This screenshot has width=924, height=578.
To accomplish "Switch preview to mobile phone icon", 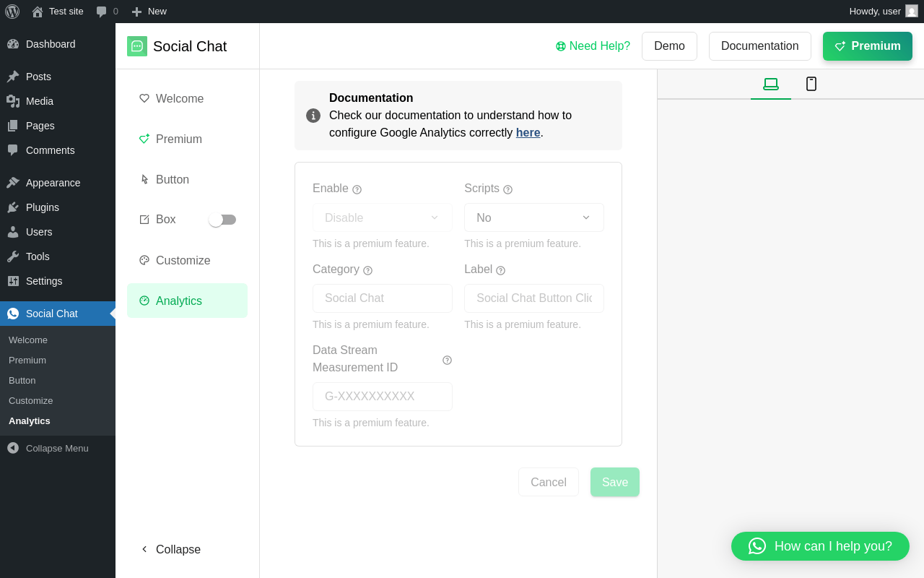I will click(x=811, y=84).
